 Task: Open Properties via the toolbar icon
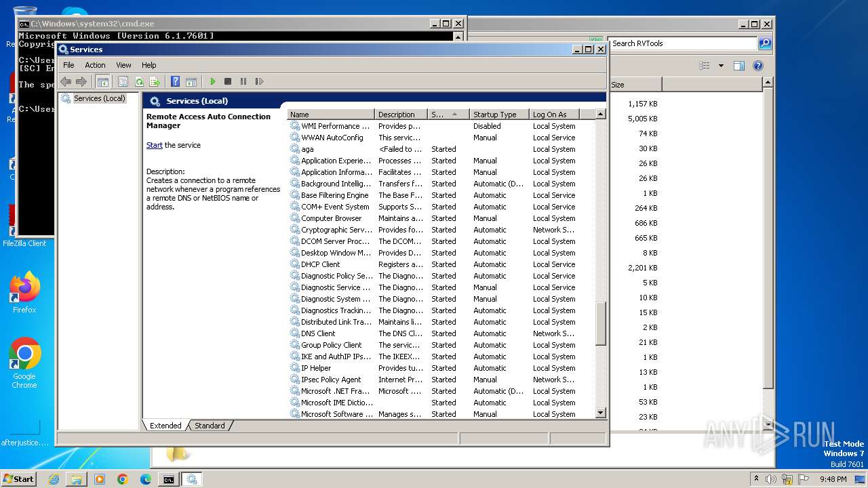[x=123, y=81]
